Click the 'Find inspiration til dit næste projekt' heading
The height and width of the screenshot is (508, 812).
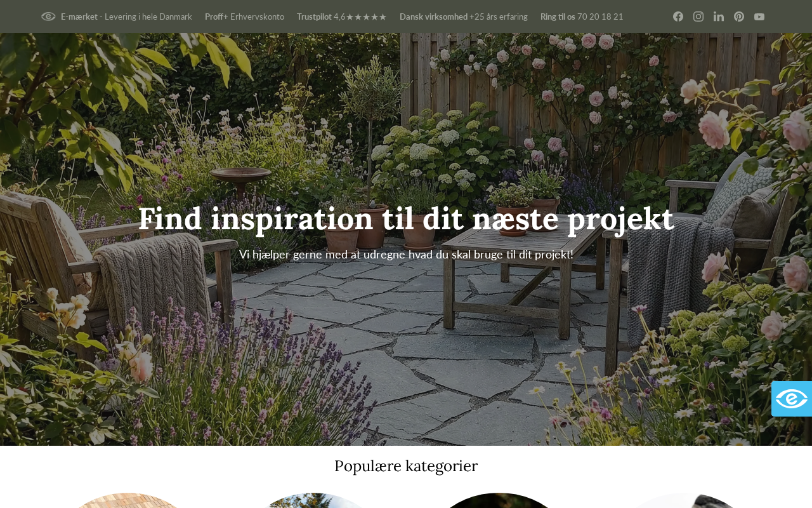coord(406,218)
